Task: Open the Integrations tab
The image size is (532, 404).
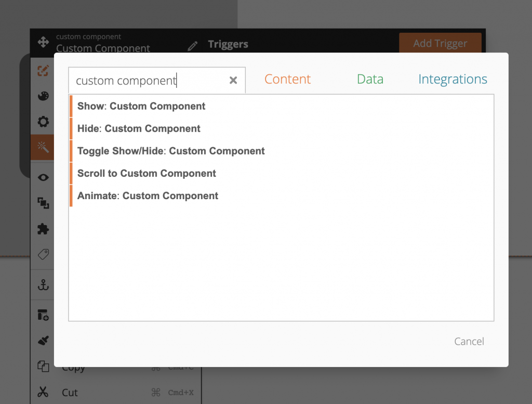Action: click(453, 79)
